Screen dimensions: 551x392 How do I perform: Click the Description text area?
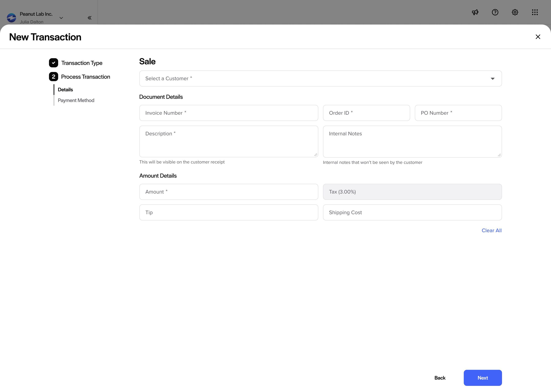coord(229,141)
